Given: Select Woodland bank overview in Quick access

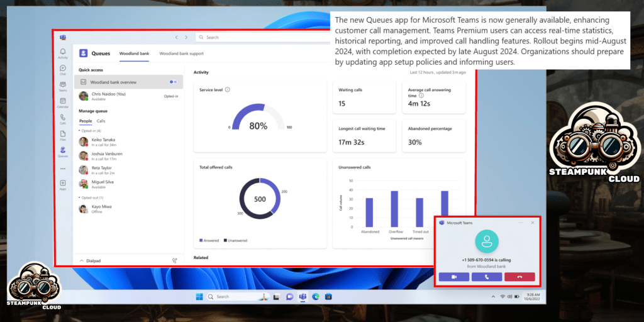Looking at the screenshot, I should (x=113, y=82).
